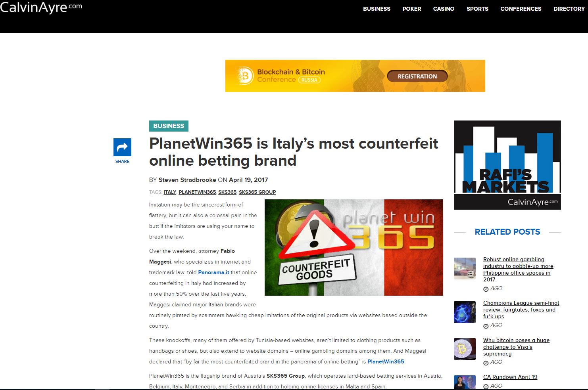Viewport: 588px width, 390px height.
Task: Open CA Rundown April 19 link
Action: 510,377
